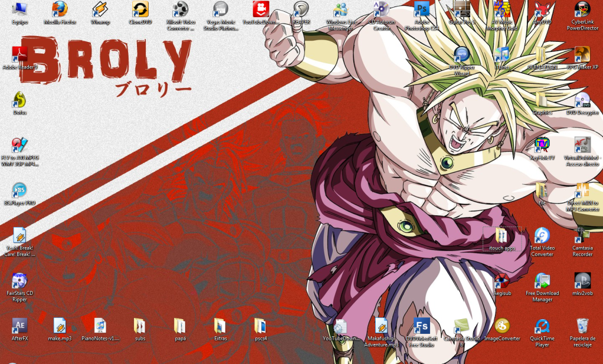Open the subs folder
This screenshot has width=603, height=364.
point(140,326)
